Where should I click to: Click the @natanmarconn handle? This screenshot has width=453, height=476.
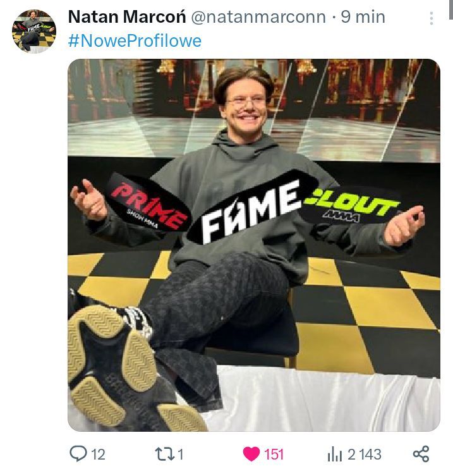point(258,17)
